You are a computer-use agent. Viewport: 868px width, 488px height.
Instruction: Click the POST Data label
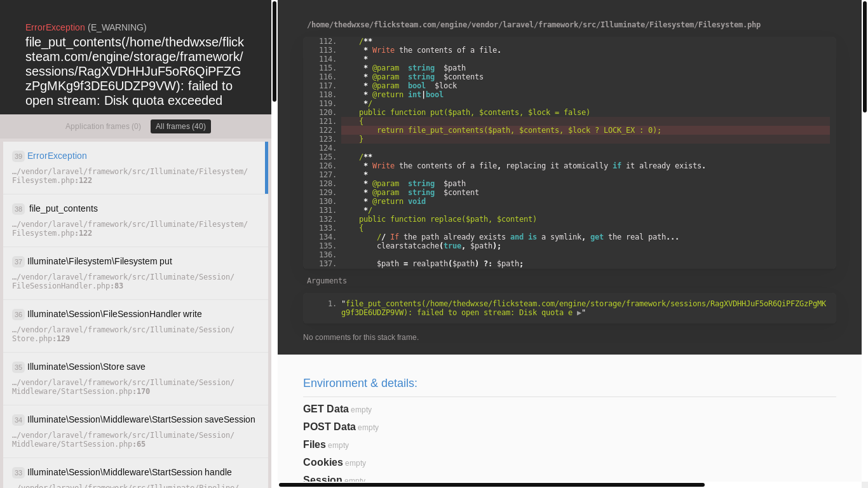click(x=329, y=427)
